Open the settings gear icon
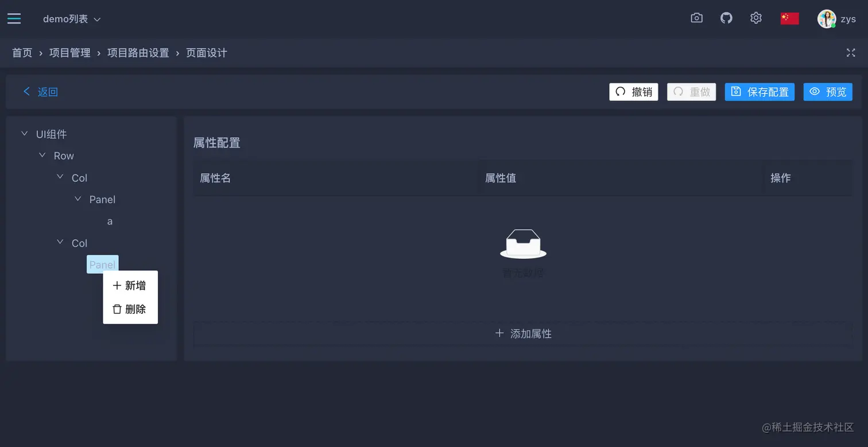 pyautogui.click(x=756, y=18)
